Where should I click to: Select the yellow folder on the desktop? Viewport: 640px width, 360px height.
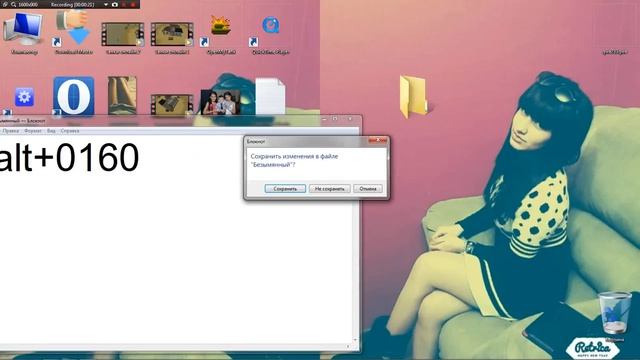[x=413, y=97]
